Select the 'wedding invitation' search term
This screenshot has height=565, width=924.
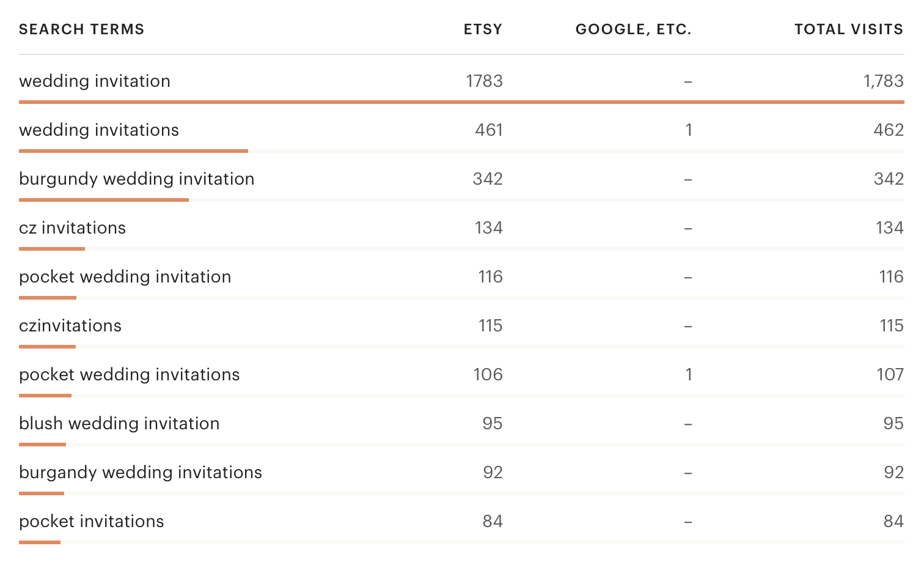tap(95, 81)
